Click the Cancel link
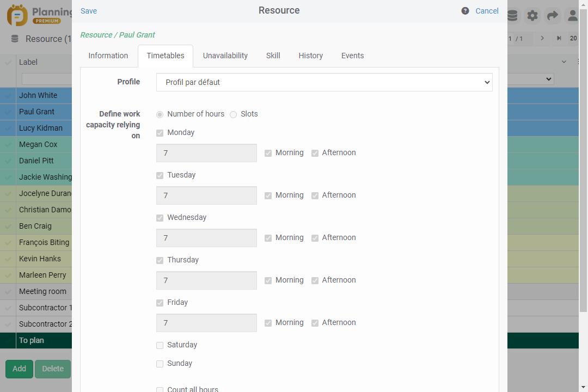Screen dimensions: 588x392 [487, 11]
